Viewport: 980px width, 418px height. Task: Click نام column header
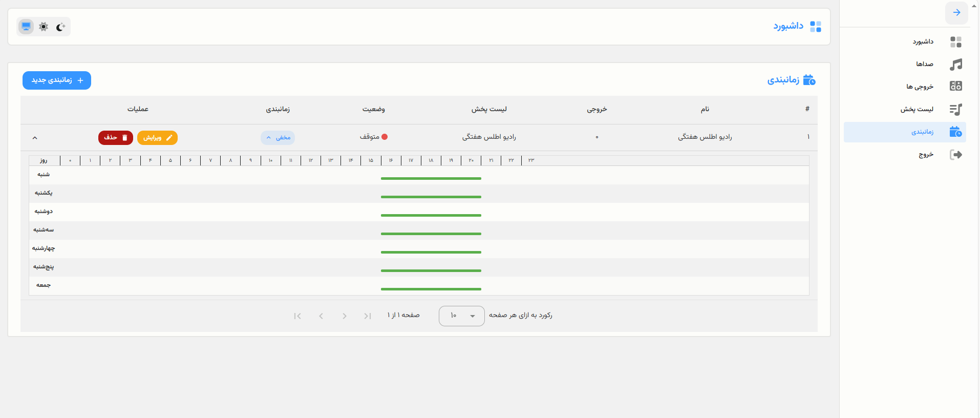click(x=705, y=109)
